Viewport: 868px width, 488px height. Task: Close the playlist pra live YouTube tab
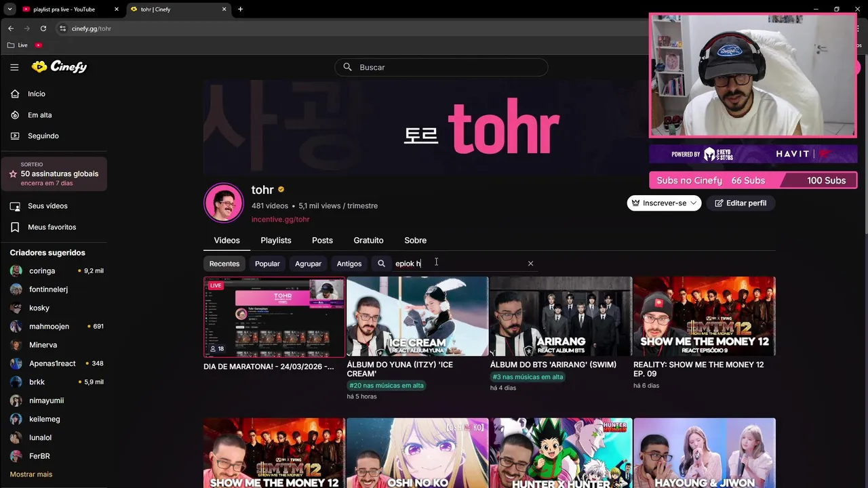[x=117, y=9]
